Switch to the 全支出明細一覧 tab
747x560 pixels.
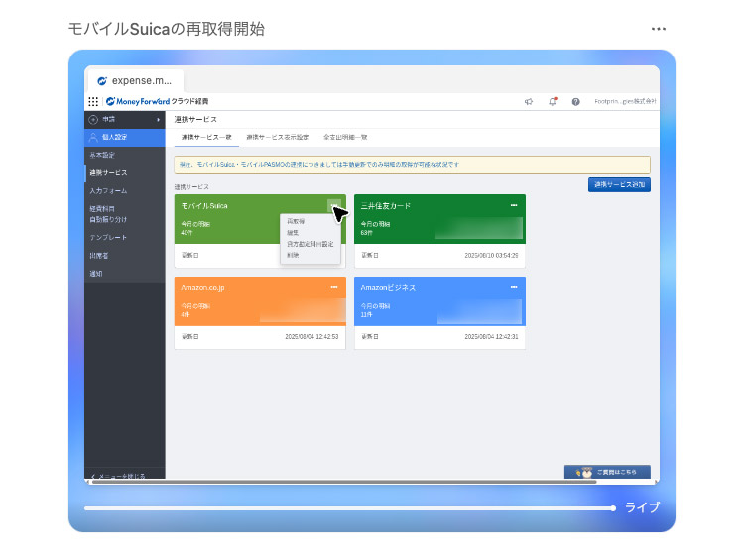tap(345, 137)
